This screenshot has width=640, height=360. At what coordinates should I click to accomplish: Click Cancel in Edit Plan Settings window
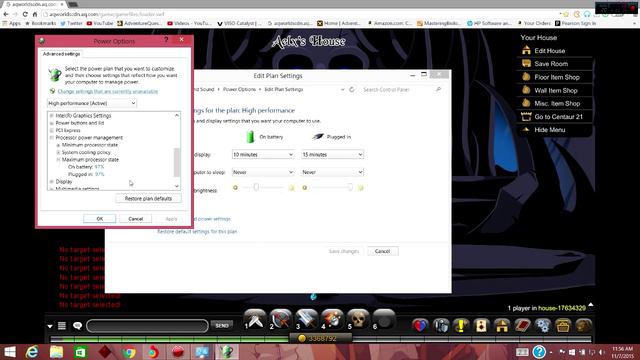coord(382,251)
